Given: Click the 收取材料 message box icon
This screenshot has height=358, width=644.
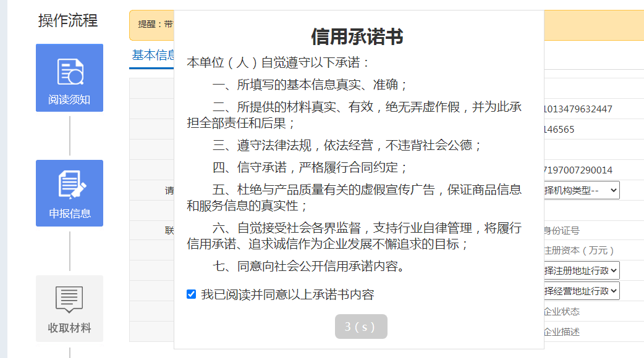Looking at the screenshot, I should tap(69, 299).
